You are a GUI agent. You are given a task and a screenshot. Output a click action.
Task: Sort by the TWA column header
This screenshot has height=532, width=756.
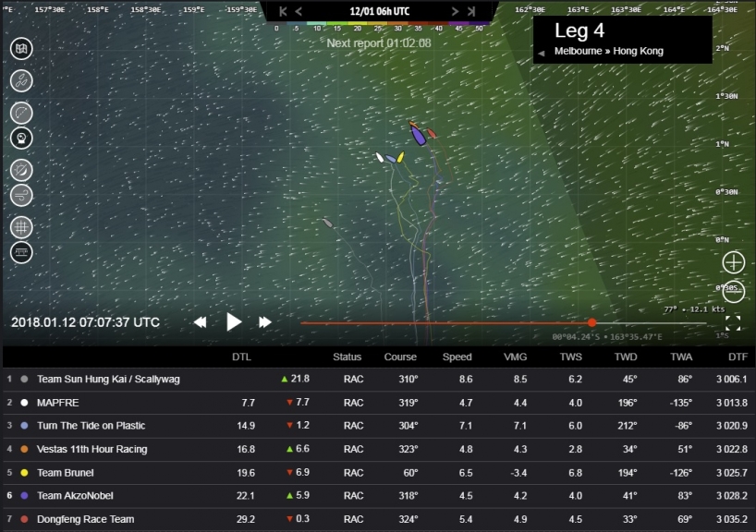coord(681,357)
